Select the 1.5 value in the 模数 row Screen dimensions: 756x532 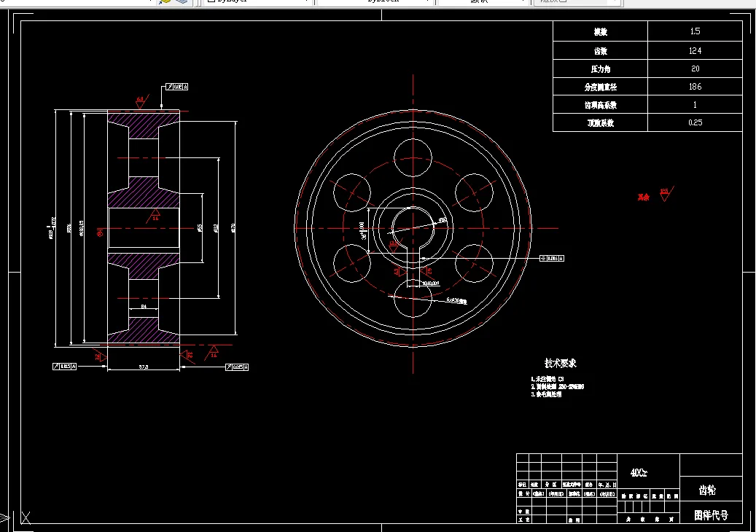click(695, 31)
